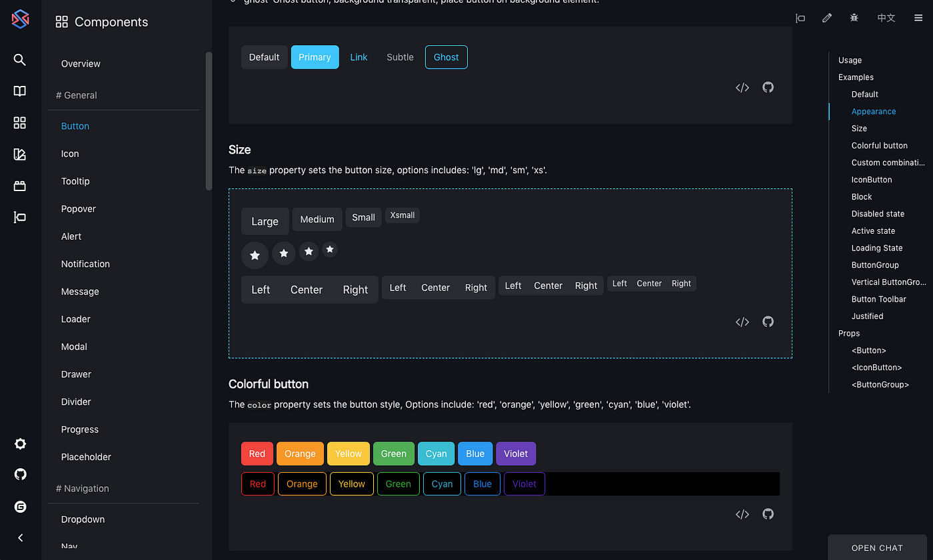
Task: Open GitHub source for Colorful button example
Action: point(768,514)
